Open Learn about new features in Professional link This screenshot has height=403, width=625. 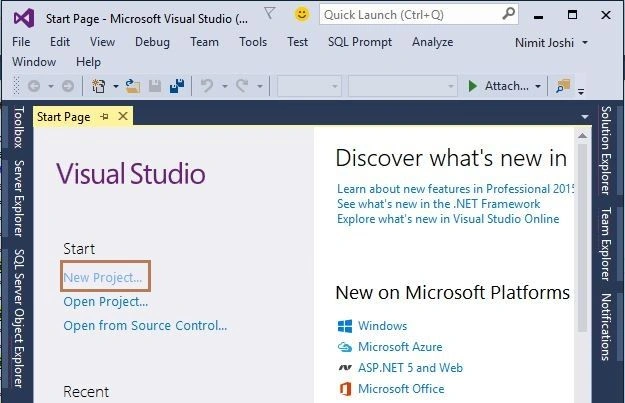[455, 189]
